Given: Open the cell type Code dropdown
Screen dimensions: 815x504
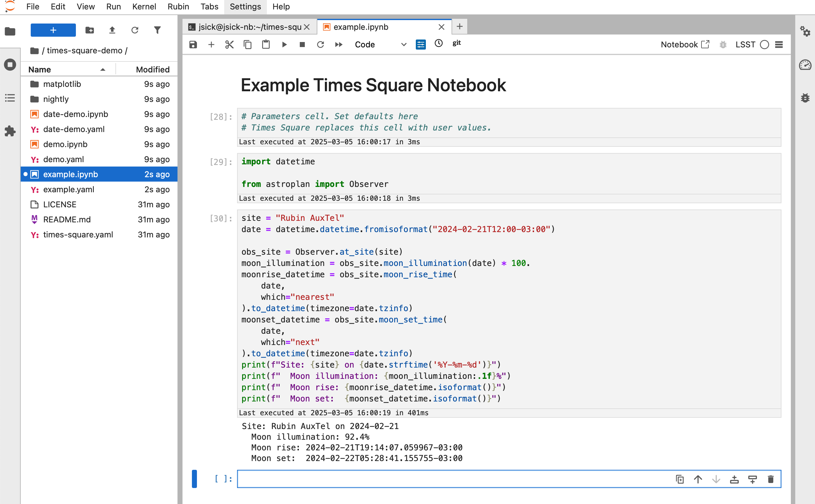Looking at the screenshot, I should point(381,45).
